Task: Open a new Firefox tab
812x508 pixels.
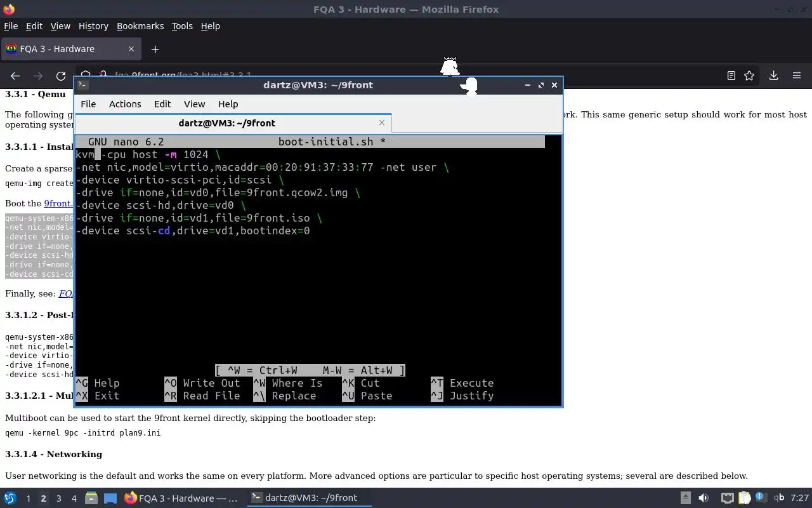Action: (x=155, y=49)
